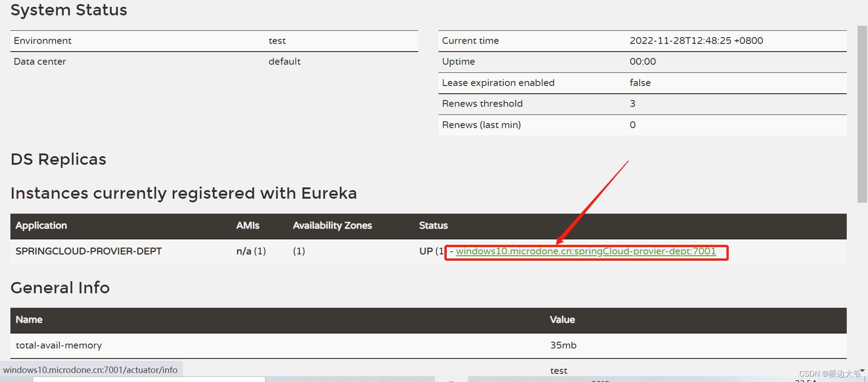Click the browser status bar URL actuator/info
Viewport: 868px width, 382px height.
pos(90,370)
